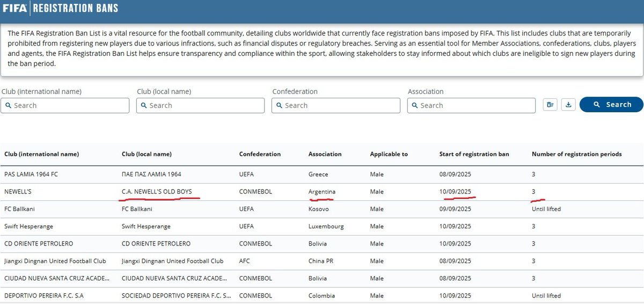Click the 'Confederation' column header
Screen dimensions: 644x304
pos(260,154)
